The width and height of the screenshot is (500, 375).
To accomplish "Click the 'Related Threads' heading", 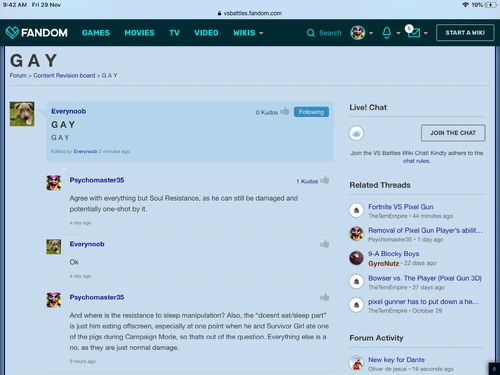I will (x=380, y=185).
